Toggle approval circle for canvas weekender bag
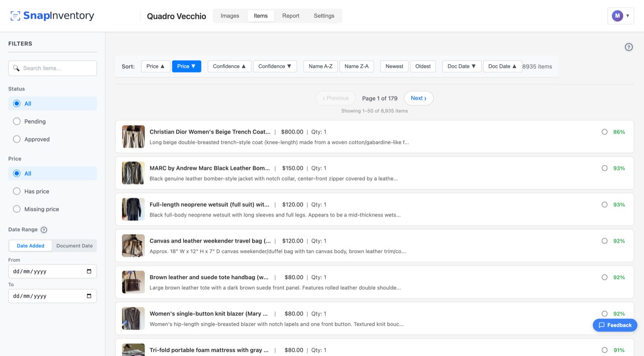Screen dimensions: 644x356 tap(604, 241)
